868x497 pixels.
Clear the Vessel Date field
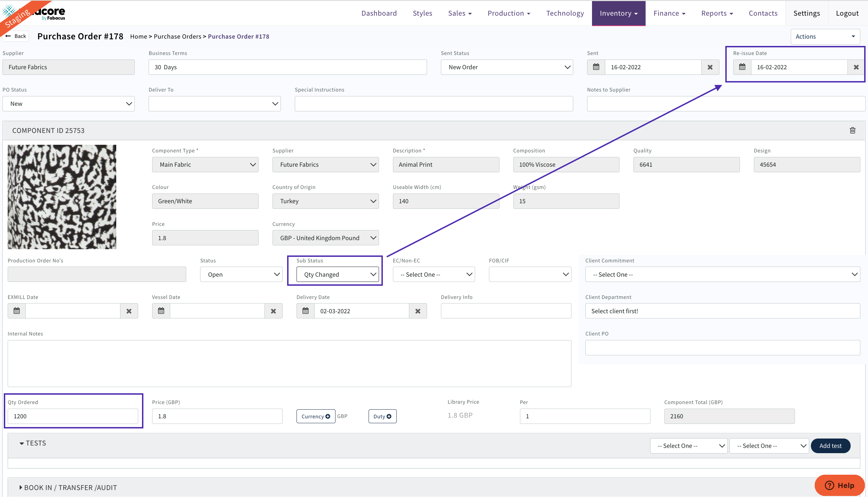click(273, 311)
